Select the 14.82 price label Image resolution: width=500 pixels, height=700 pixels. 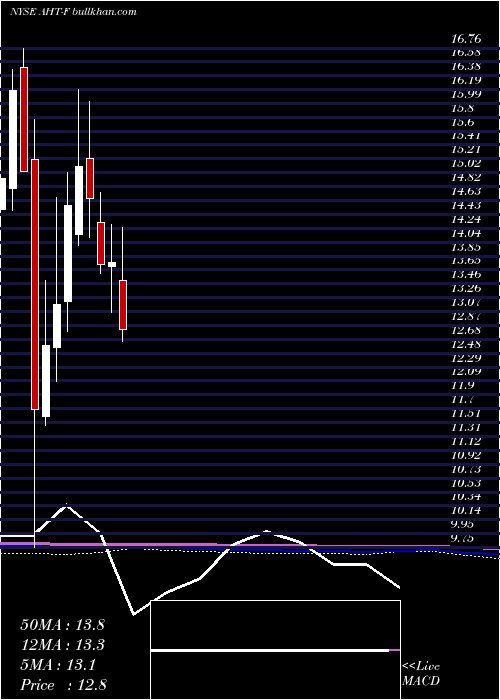pos(466,178)
